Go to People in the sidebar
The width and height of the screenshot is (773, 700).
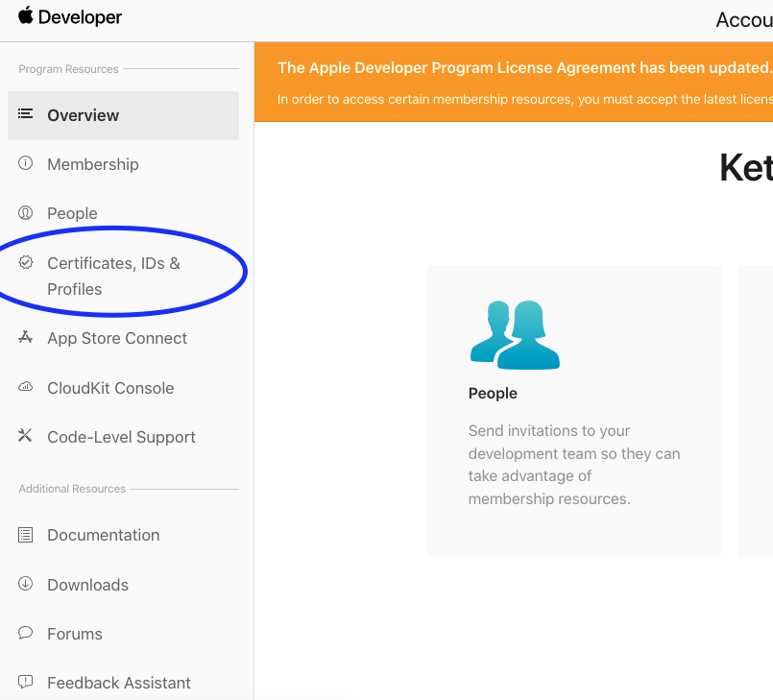pyautogui.click(x=72, y=213)
